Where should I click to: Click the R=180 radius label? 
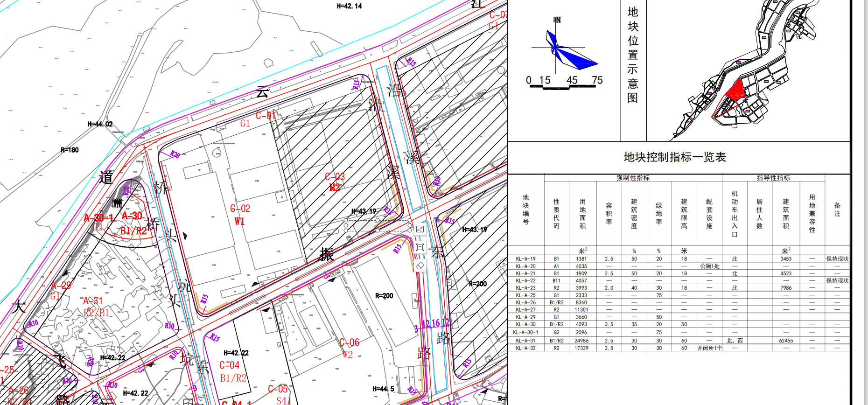(x=70, y=150)
